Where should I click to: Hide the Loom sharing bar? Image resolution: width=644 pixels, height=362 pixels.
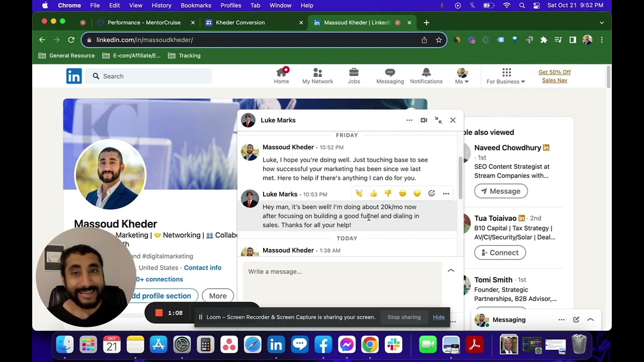439,317
